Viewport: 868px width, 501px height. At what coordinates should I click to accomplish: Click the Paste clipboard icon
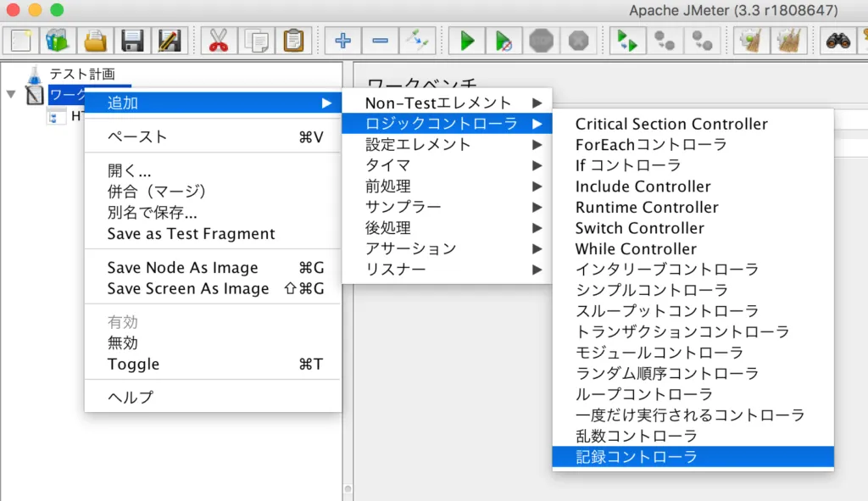292,41
